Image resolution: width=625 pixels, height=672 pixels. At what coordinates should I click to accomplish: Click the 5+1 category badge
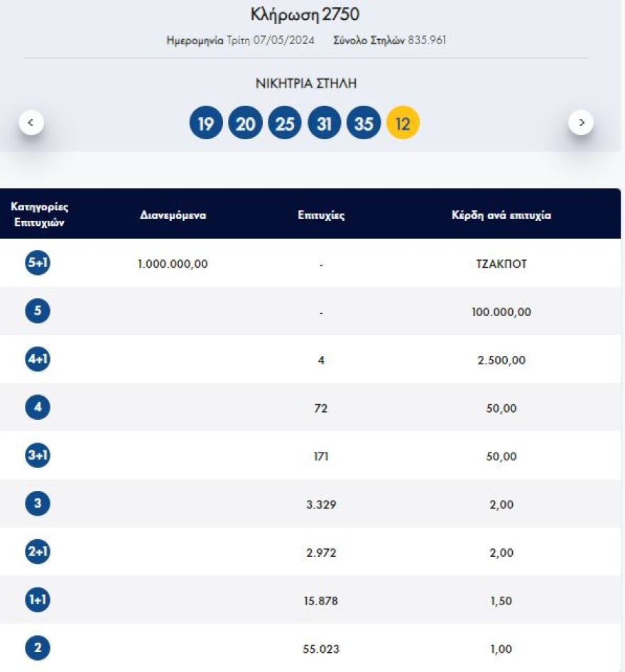coord(38,264)
